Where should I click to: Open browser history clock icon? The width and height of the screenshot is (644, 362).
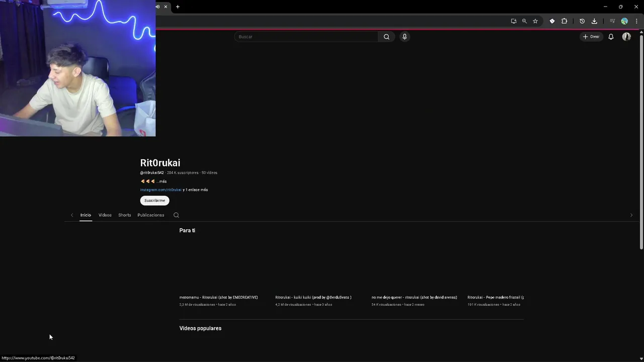click(x=582, y=21)
